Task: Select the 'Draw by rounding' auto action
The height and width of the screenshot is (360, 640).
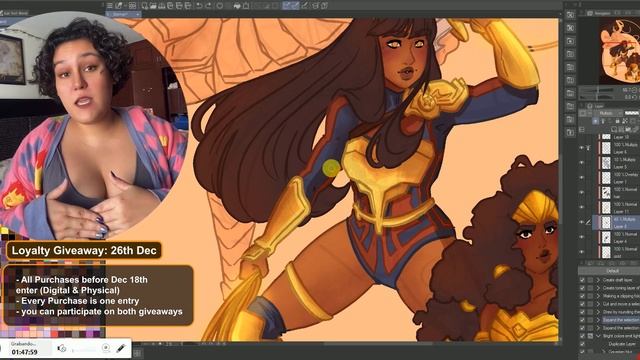Action: 621,312
